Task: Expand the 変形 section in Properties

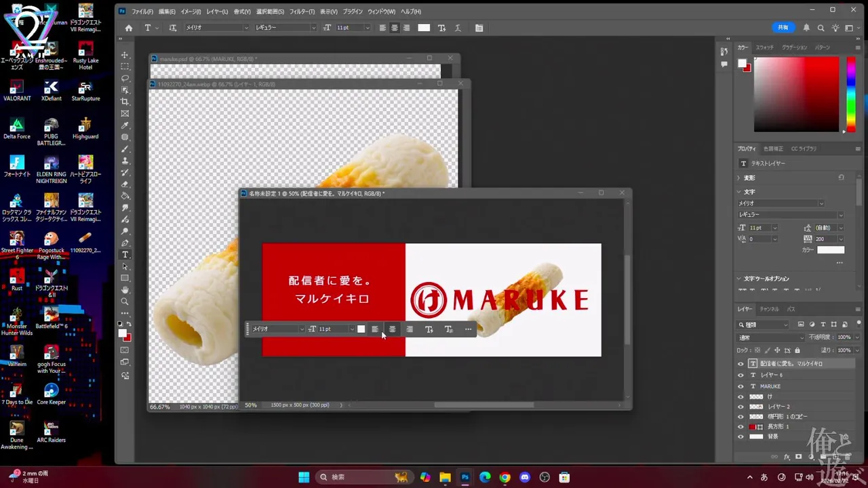Action: coord(740,178)
